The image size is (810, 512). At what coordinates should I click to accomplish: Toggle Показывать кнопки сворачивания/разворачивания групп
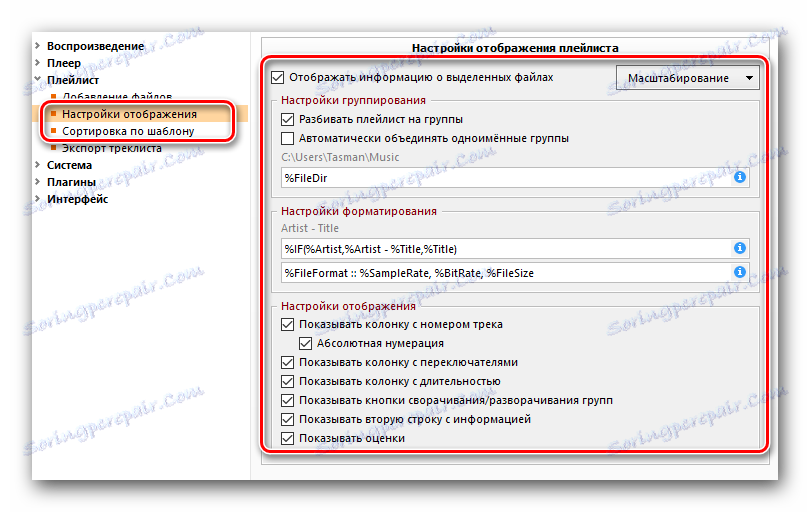(x=287, y=400)
